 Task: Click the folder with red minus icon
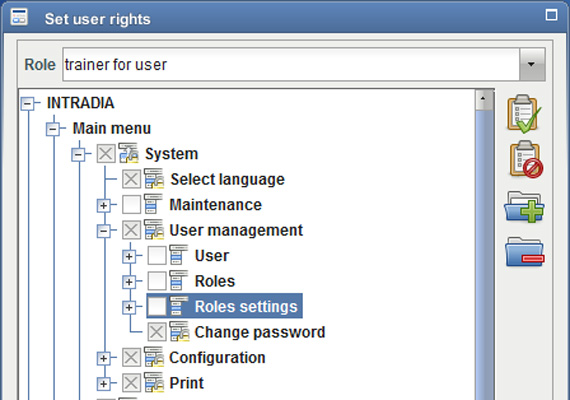tap(524, 252)
